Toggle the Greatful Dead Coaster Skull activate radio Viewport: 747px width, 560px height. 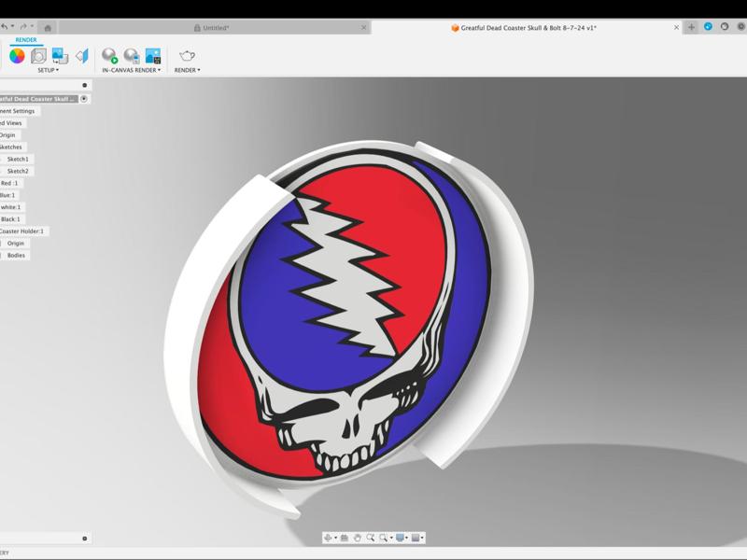click(84, 99)
